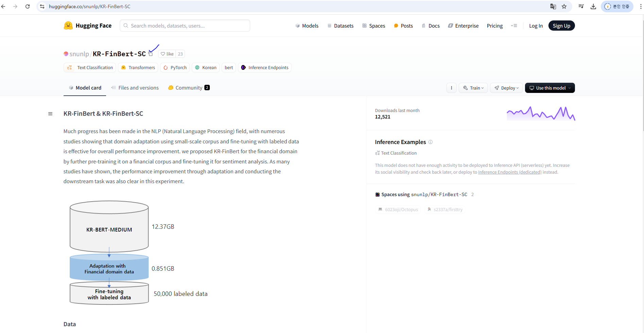Switch to Community tab
644x333 pixels.
(189, 88)
